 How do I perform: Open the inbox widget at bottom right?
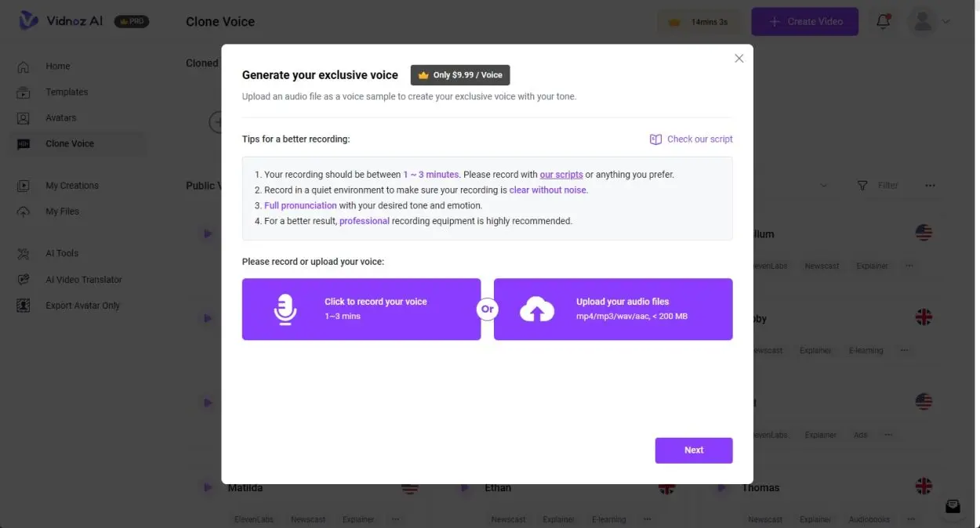tap(953, 506)
